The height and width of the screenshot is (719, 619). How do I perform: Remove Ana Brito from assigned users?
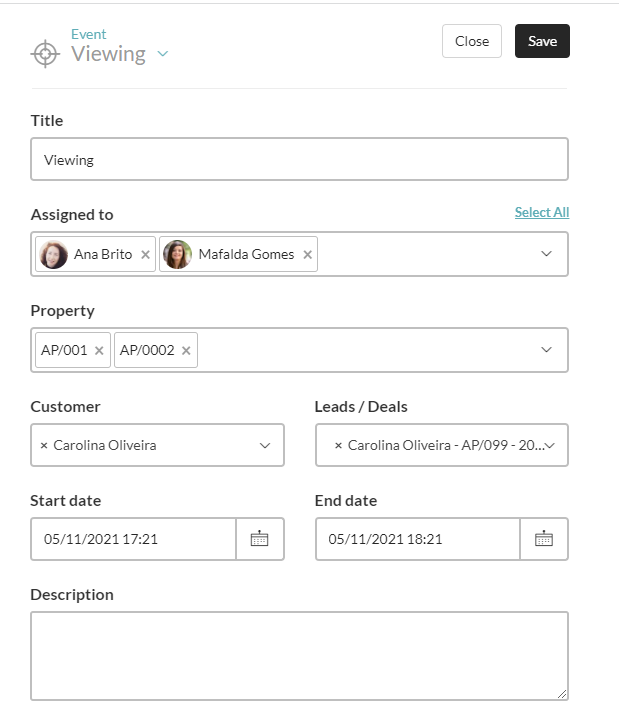[146, 255]
